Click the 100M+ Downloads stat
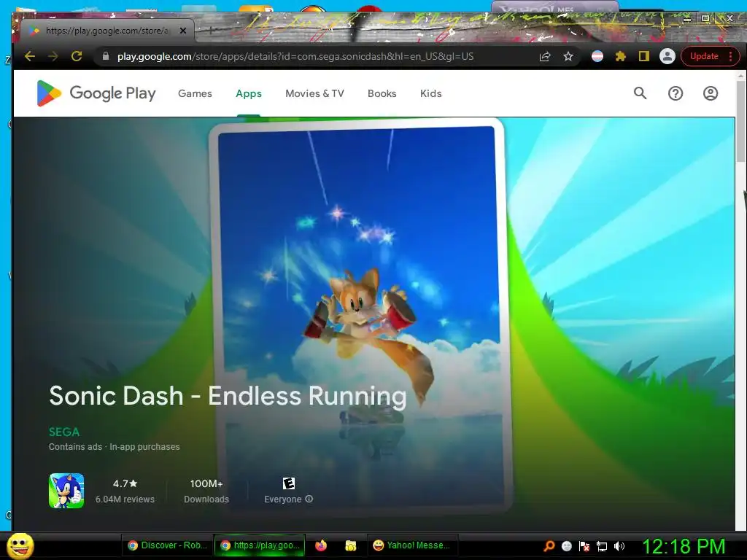747x560 pixels. pos(206,491)
